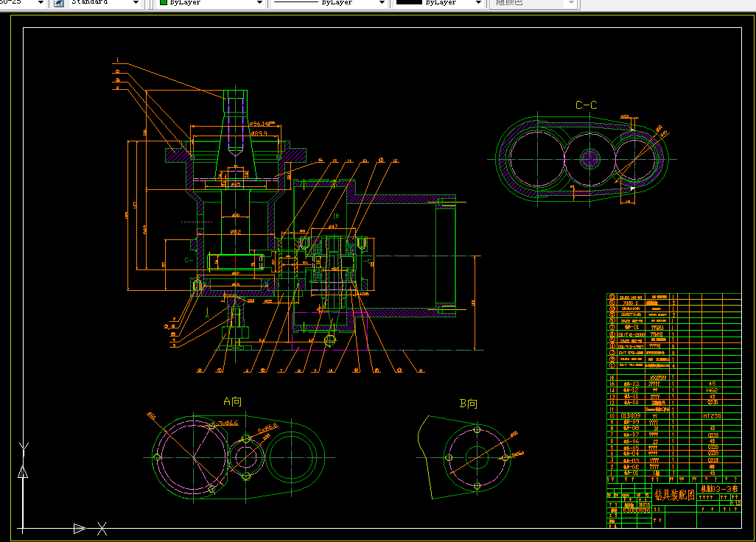
Task: Click the green ByLayer color swatch
Action: pos(164,2)
